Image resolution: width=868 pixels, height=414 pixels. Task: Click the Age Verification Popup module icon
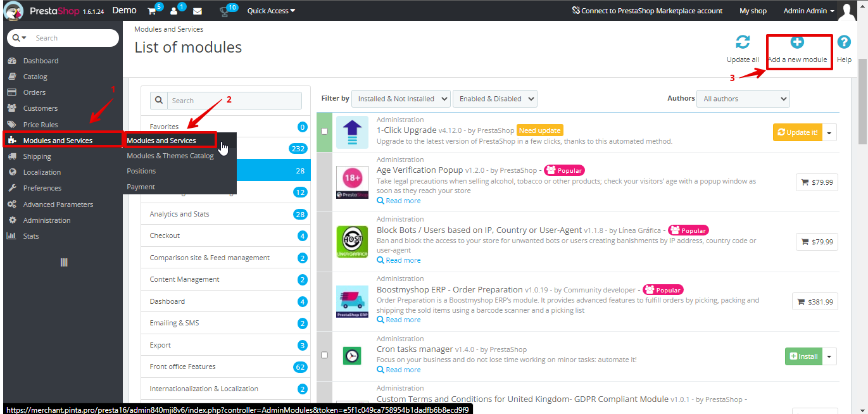352,183
